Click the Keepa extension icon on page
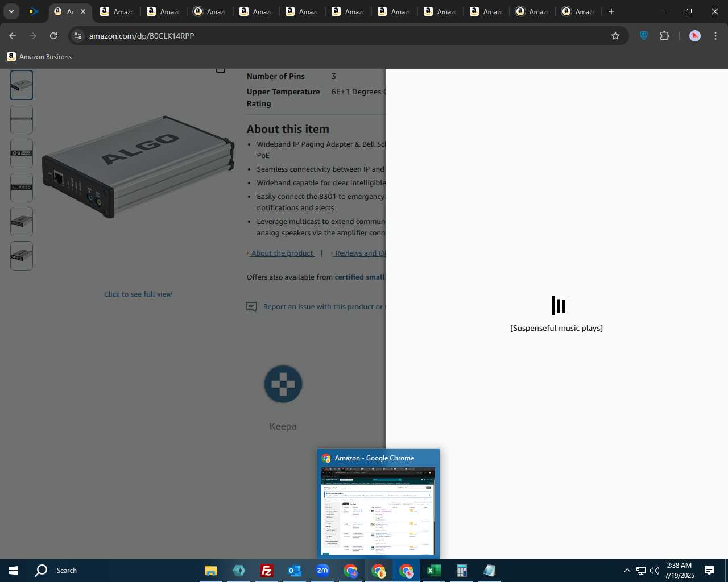This screenshot has width=728, height=582. (283, 384)
